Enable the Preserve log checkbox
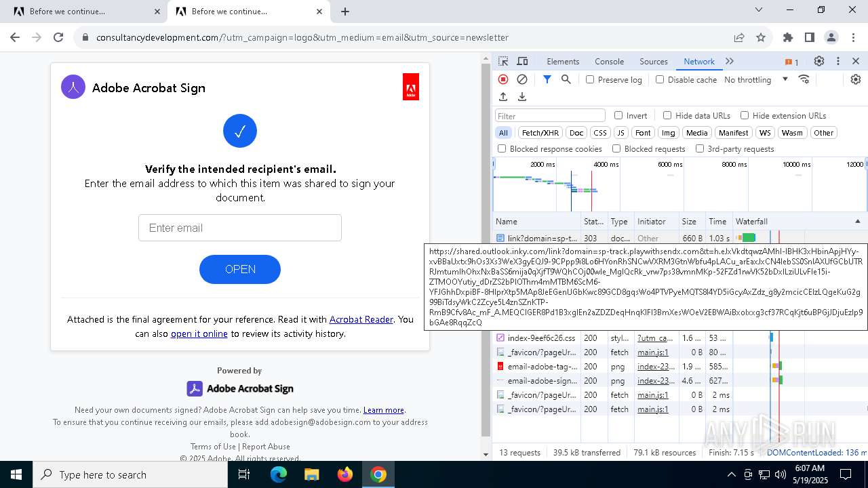 click(x=590, y=79)
